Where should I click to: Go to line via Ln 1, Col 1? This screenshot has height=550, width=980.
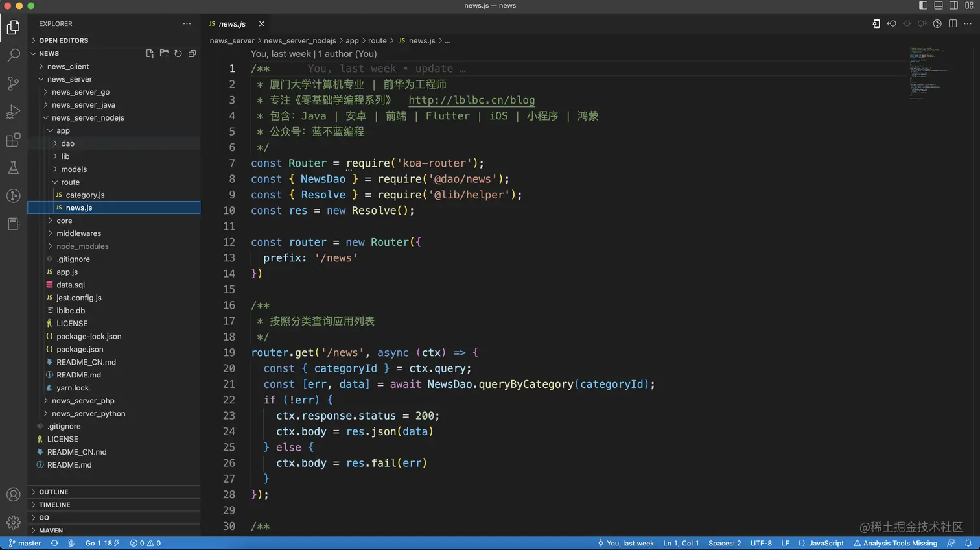point(681,544)
